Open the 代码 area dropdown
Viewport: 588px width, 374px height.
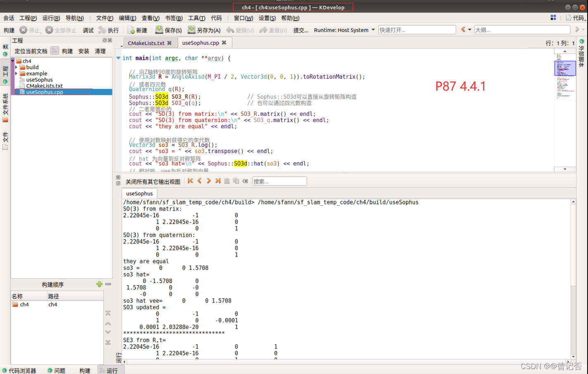pyautogui.click(x=576, y=18)
